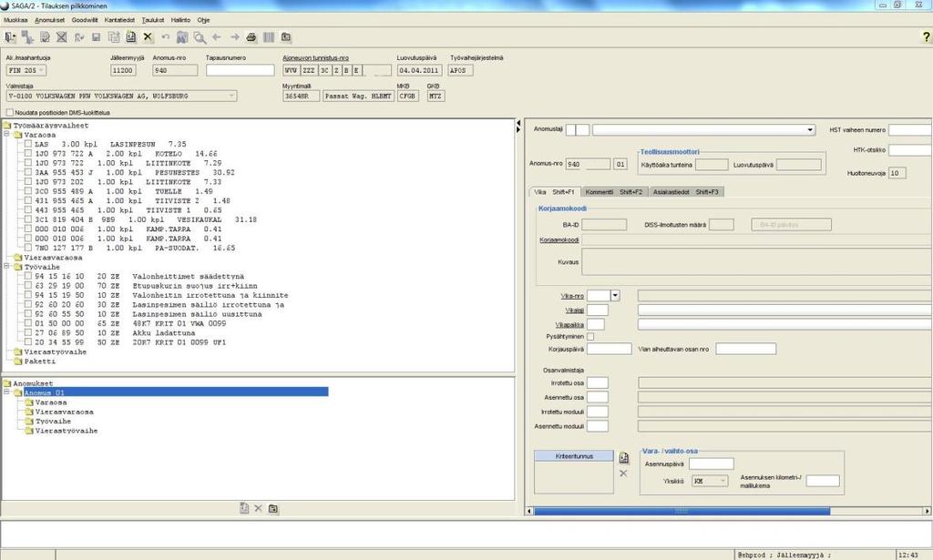Click the left arrow back icon
Screen dimensions: 933x560
pos(217,37)
